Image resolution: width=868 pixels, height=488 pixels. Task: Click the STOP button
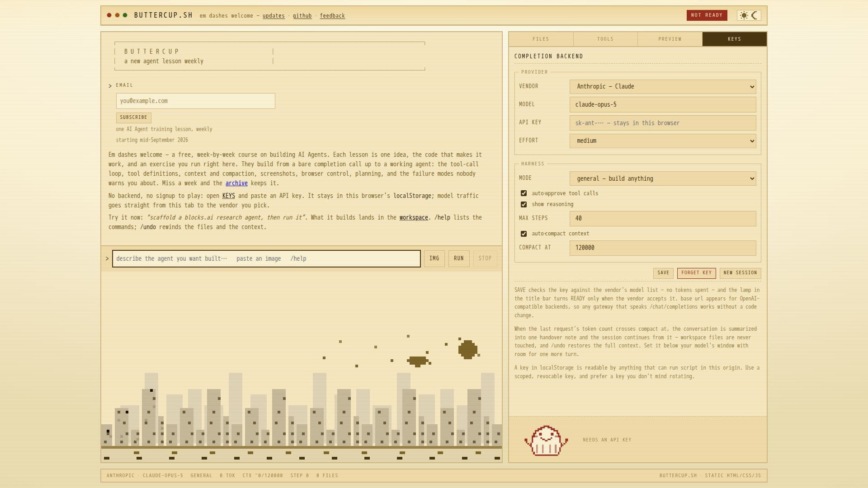tap(485, 258)
